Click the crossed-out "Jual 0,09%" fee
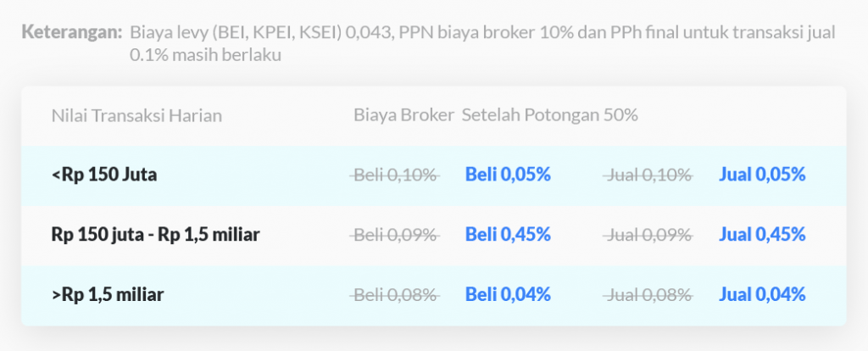The width and height of the screenshot is (868, 351). pyautogui.click(x=649, y=235)
